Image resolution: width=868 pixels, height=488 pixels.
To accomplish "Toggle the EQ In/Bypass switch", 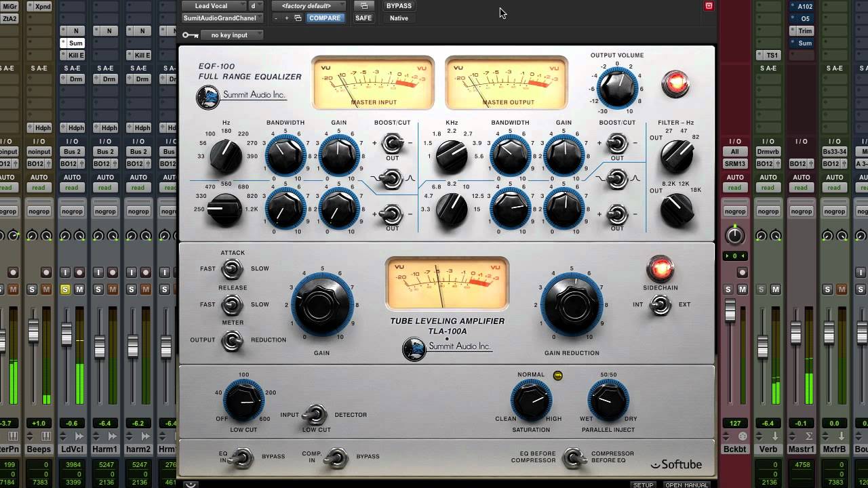I will pyautogui.click(x=241, y=459).
